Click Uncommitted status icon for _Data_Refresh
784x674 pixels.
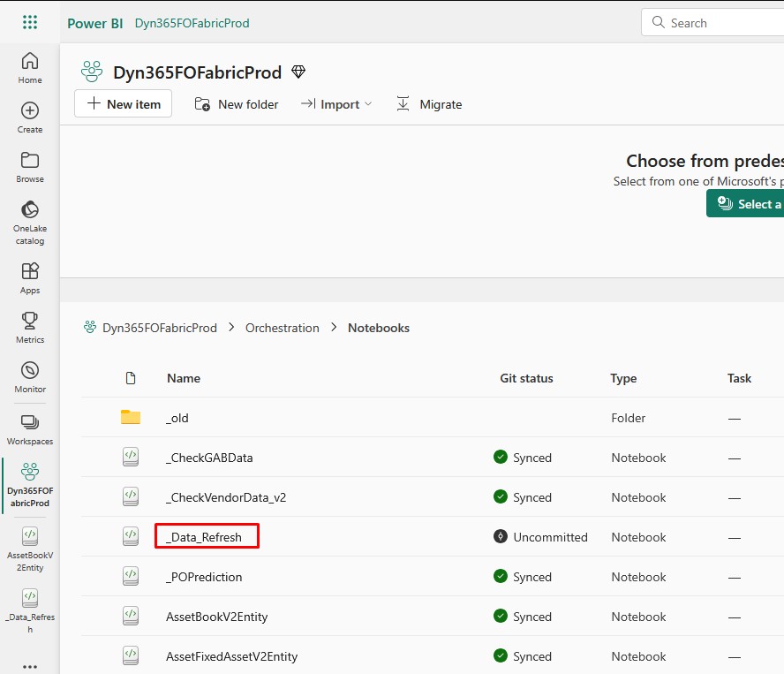(x=501, y=536)
